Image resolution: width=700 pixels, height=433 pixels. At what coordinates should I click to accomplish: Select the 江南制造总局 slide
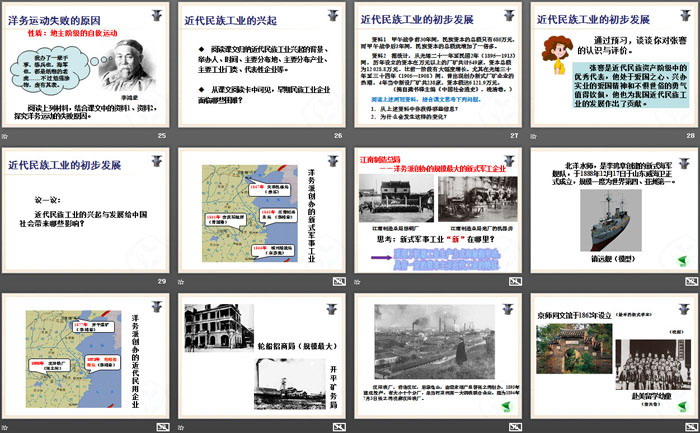click(x=438, y=211)
